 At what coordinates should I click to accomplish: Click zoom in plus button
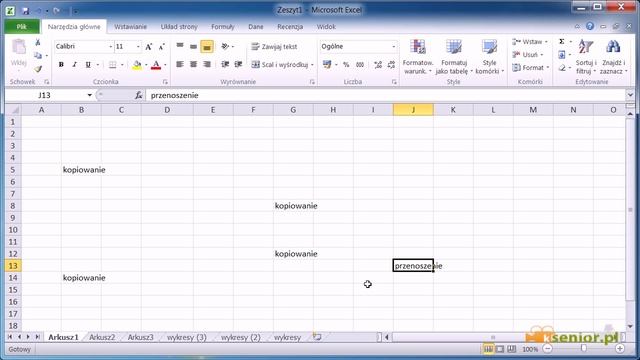click(x=620, y=349)
